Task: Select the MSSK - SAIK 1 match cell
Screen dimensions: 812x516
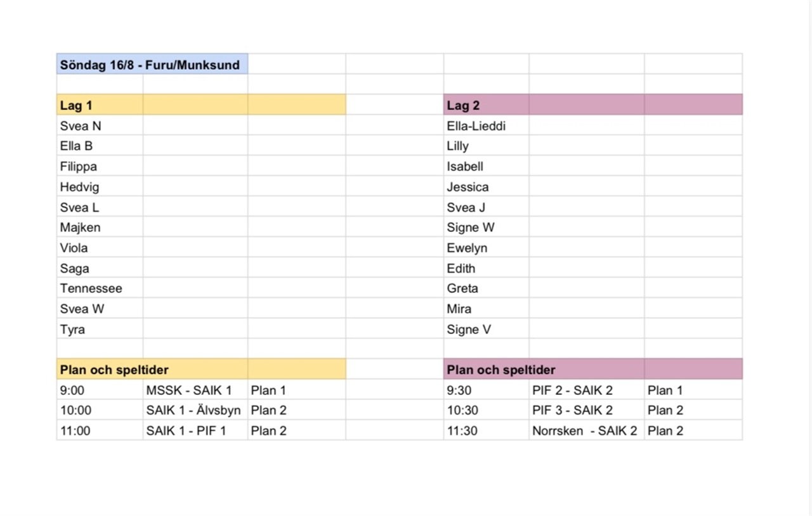Action: click(195, 389)
